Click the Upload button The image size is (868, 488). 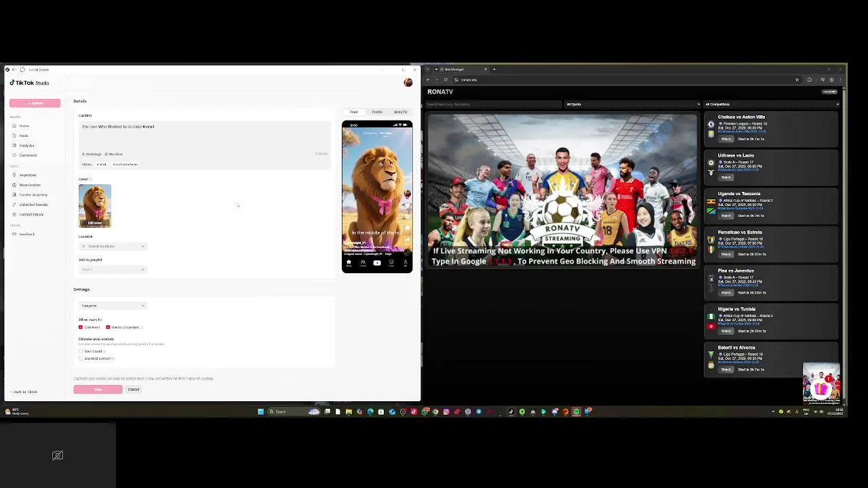coord(35,103)
